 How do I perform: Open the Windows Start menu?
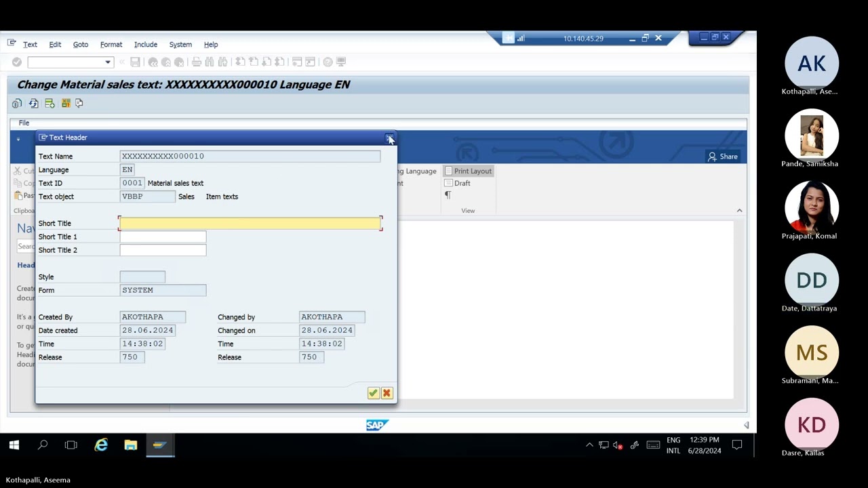pyautogui.click(x=14, y=445)
